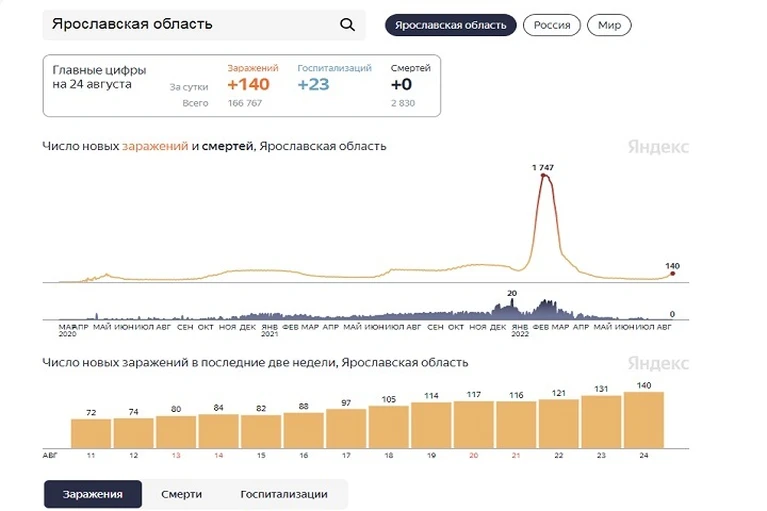Select the bar for August 11 with 72
This screenshot has width=767, height=511.
coord(91,433)
